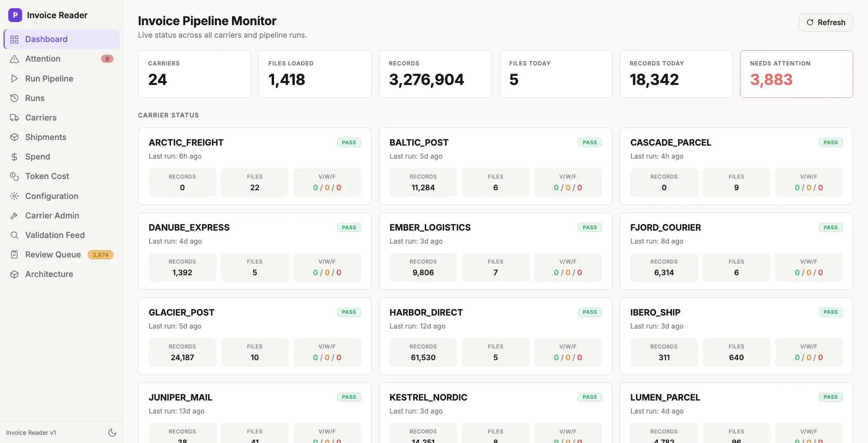Click the Configuration gear icon

(14, 196)
